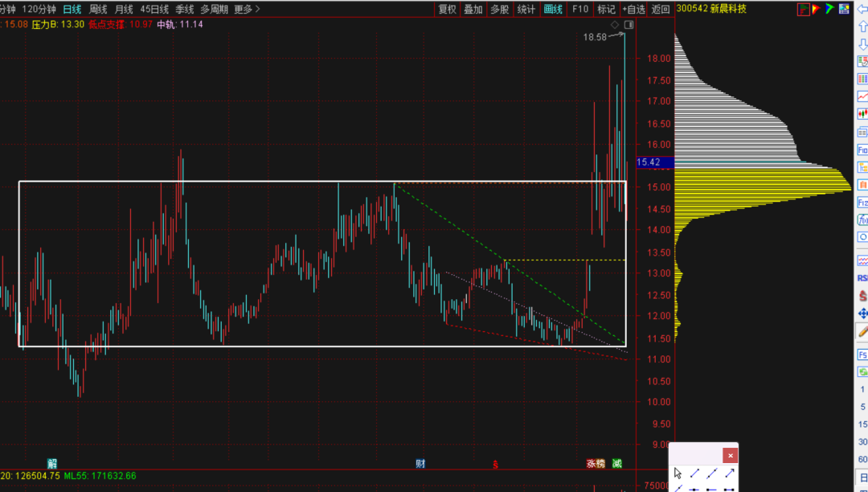Click the 18.58 high price label
The width and height of the screenshot is (868, 492).
595,37
